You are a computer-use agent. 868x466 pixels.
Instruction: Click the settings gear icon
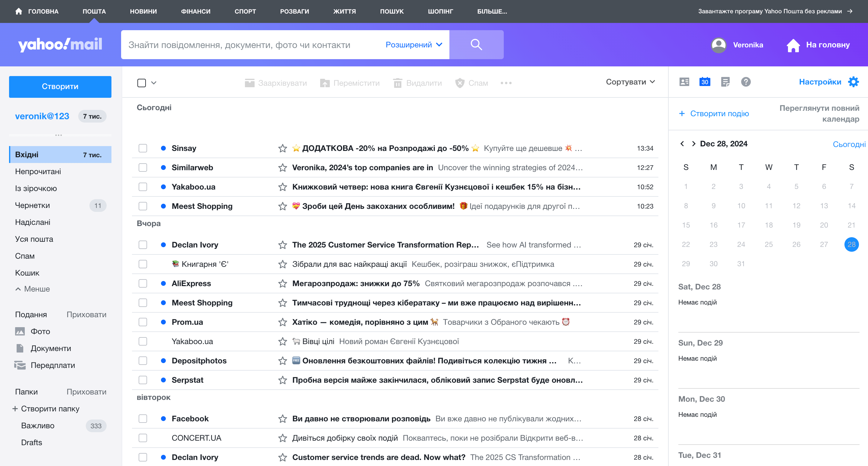854,82
